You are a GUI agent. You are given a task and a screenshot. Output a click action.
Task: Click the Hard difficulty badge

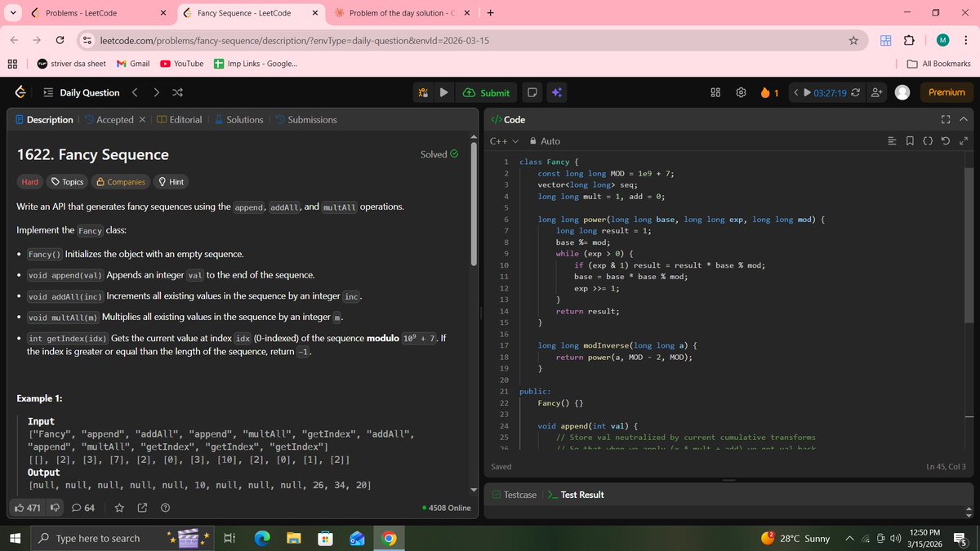29,182
